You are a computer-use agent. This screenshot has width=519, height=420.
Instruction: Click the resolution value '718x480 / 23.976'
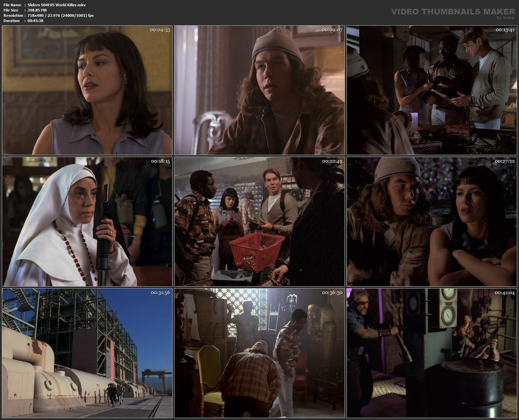click(x=44, y=16)
